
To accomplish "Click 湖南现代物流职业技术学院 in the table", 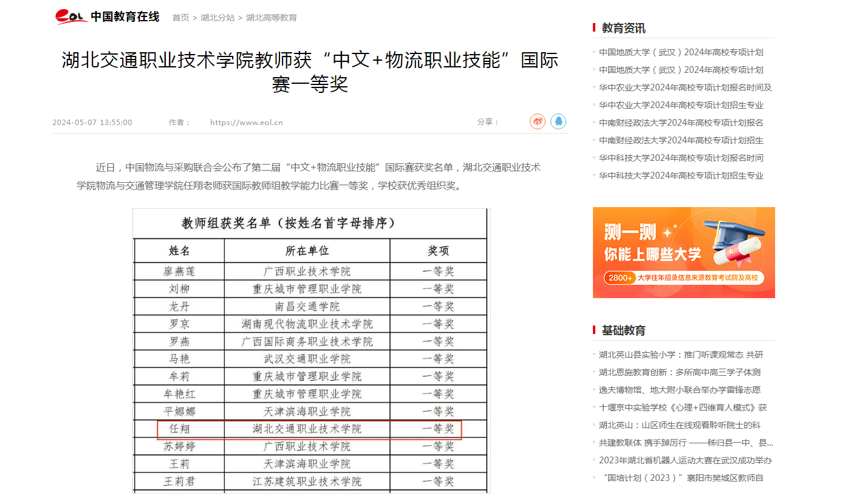I will point(307,324).
